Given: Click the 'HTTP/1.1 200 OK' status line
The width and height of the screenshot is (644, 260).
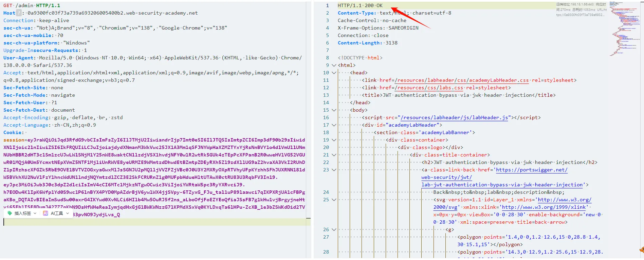Looking at the screenshot, I should [x=360, y=5].
